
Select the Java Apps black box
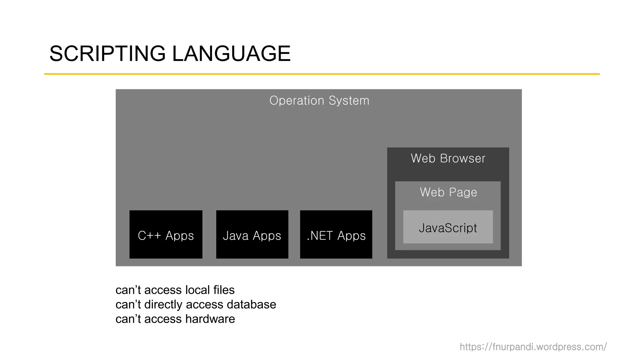point(252,234)
